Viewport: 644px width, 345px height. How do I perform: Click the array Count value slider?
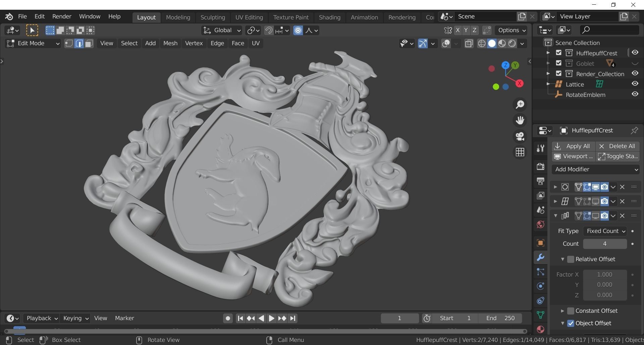pyautogui.click(x=605, y=244)
